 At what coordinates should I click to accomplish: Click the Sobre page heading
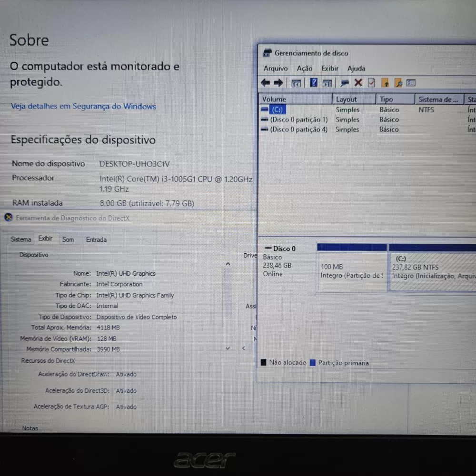[x=29, y=40]
